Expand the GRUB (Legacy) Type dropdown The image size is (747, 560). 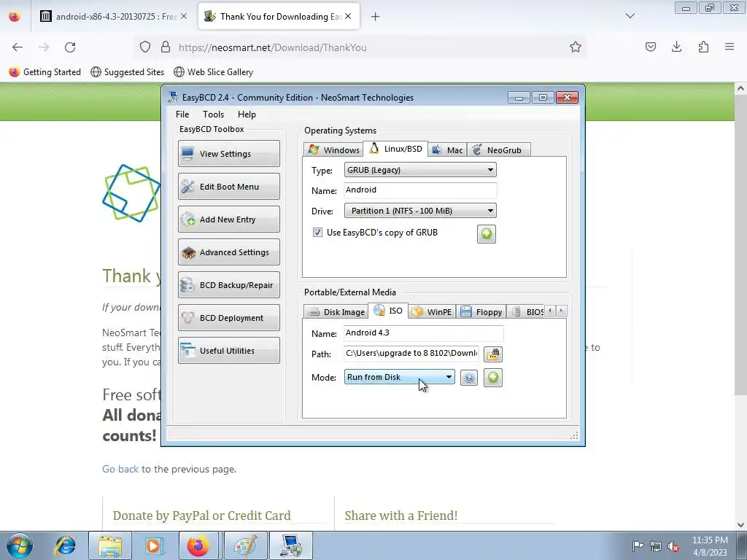click(420, 170)
